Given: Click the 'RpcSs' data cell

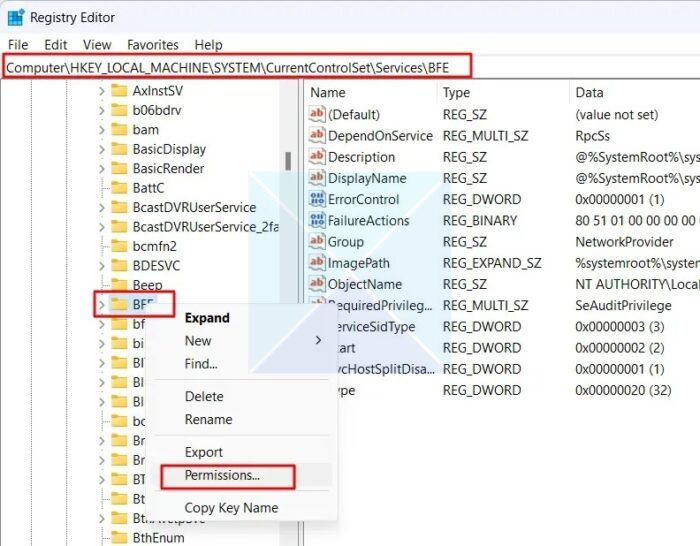Looking at the screenshot, I should 592,136.
